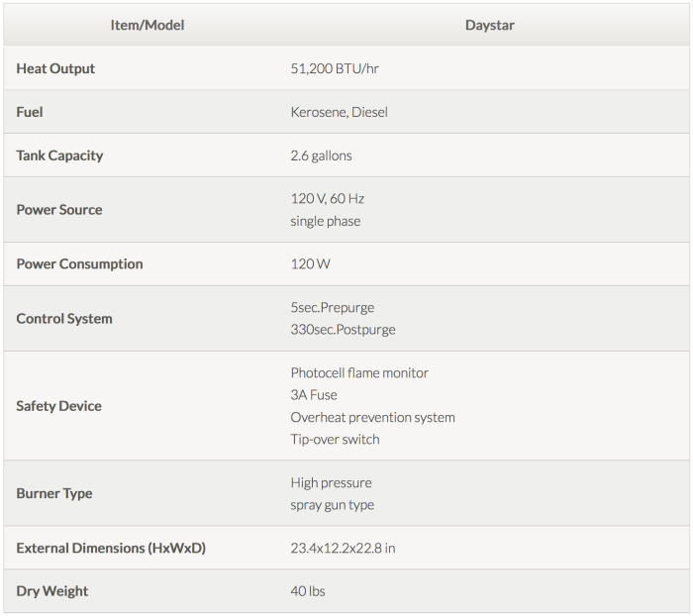Click the 120 V, 60 Hz text
The image size is (693, 616).
(327, 199)
